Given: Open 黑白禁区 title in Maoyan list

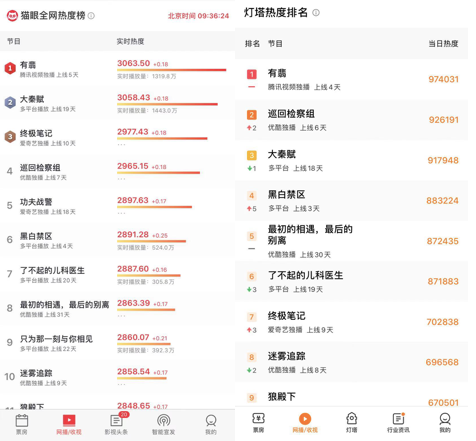Looking at the screenshot, I should [x=36, y=236].
